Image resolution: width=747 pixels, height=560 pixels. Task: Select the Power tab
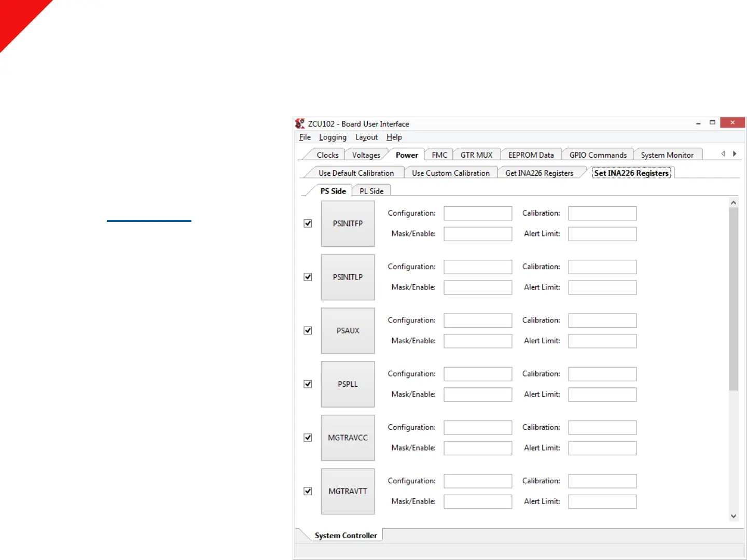coord(407,155)
